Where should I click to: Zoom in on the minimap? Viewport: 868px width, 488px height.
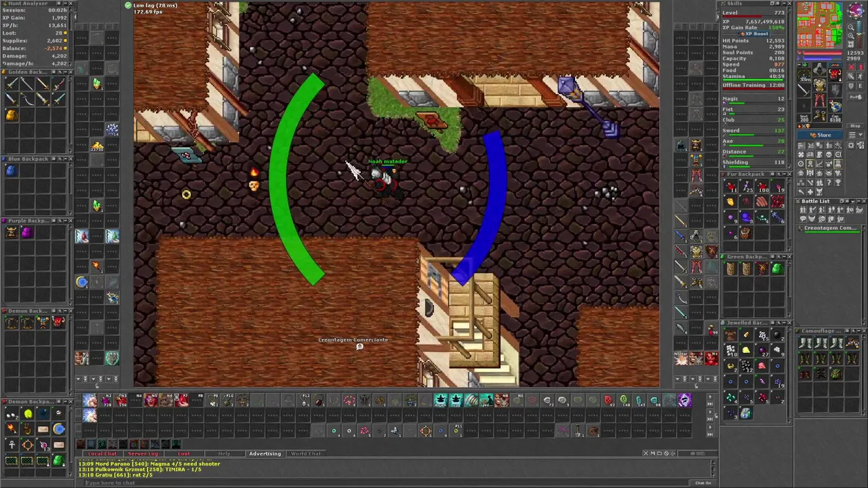click(x=851, y=35)
